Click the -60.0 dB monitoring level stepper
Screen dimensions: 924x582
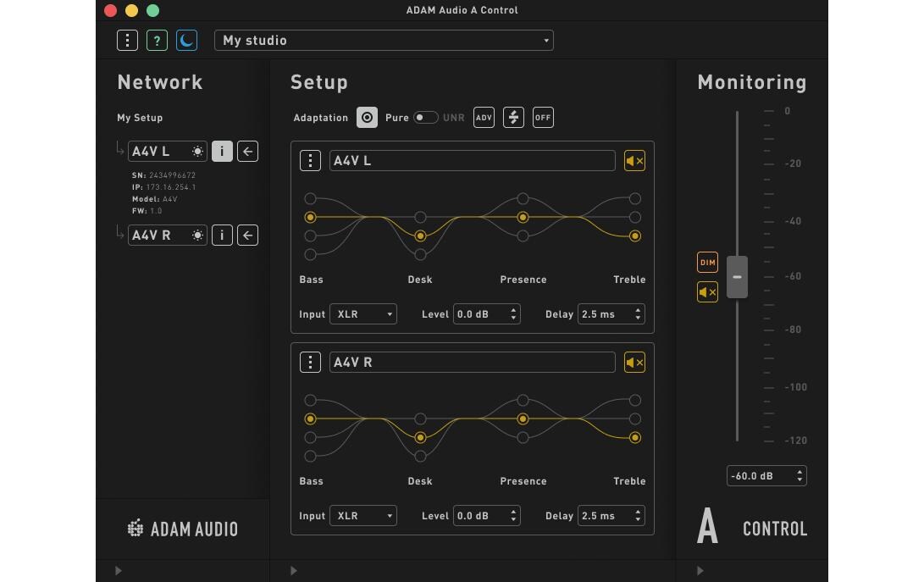pos(800,476)
